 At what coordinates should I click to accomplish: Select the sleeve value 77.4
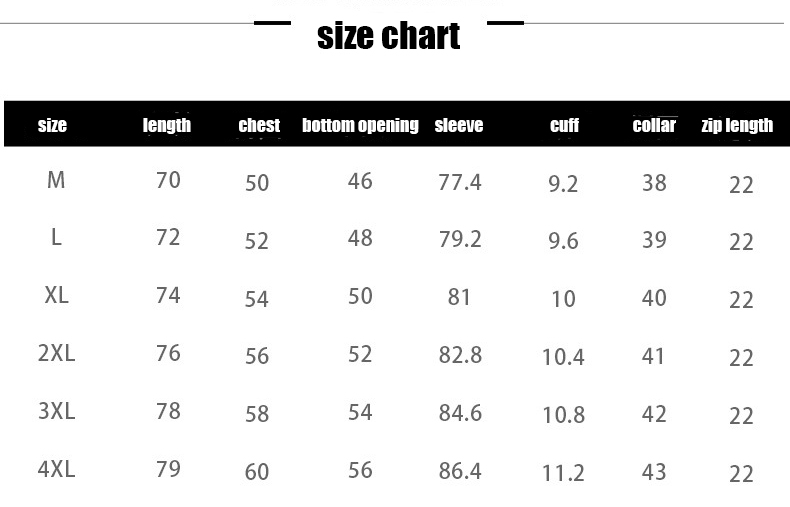(460, 182)
